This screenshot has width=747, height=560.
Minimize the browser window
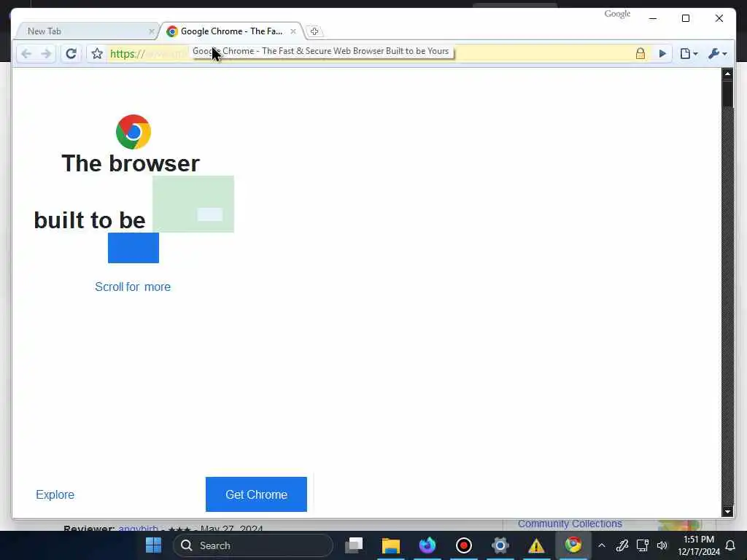tap(653, 18)
